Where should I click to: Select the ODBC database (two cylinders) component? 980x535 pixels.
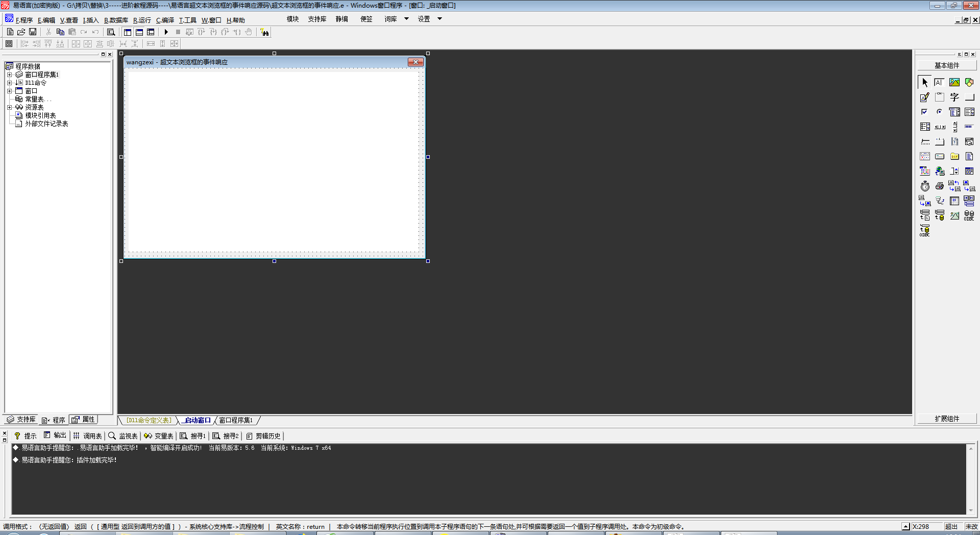pos(969,215)
